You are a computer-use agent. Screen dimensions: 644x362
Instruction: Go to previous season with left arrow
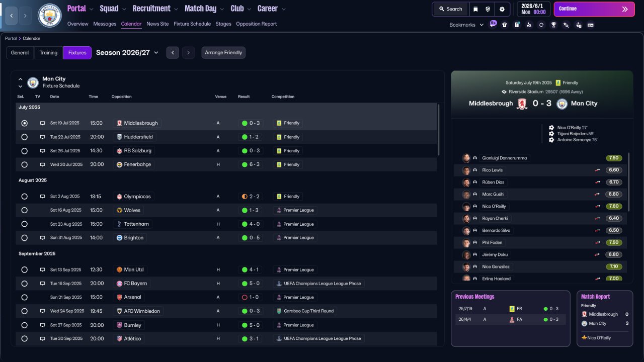coord(173,53)
